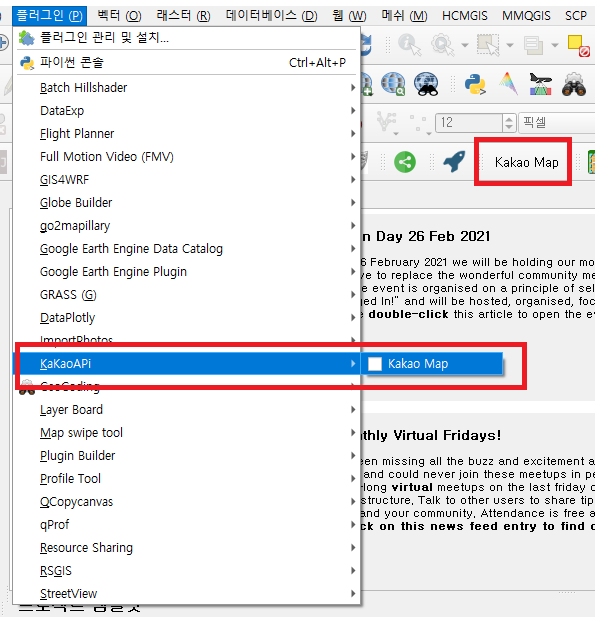The height and width of the screenshot is (617, 595).
Task: Open the HCMGIS menu
Action: coord(465,16)
